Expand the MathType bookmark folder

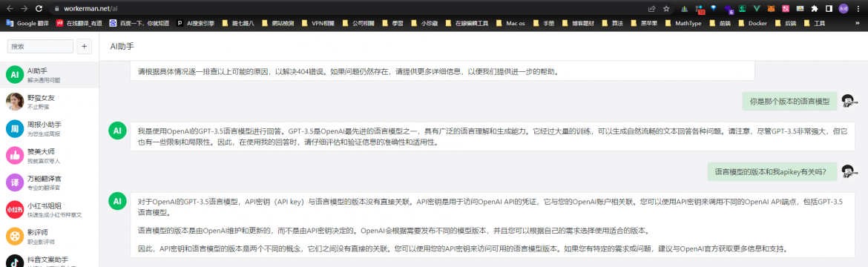684,23
